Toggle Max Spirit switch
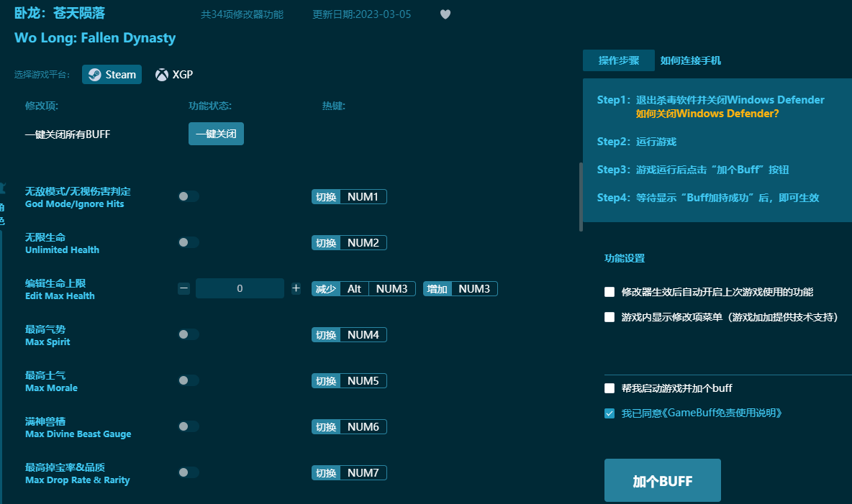The height and width of the screenshot is (504, 852). tap(189, 334)
